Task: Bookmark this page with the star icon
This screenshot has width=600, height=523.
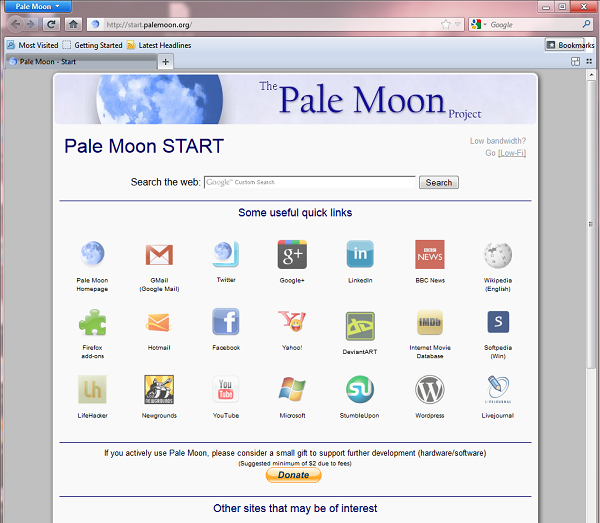Action: pyautogui.click(x=445, y=25)
